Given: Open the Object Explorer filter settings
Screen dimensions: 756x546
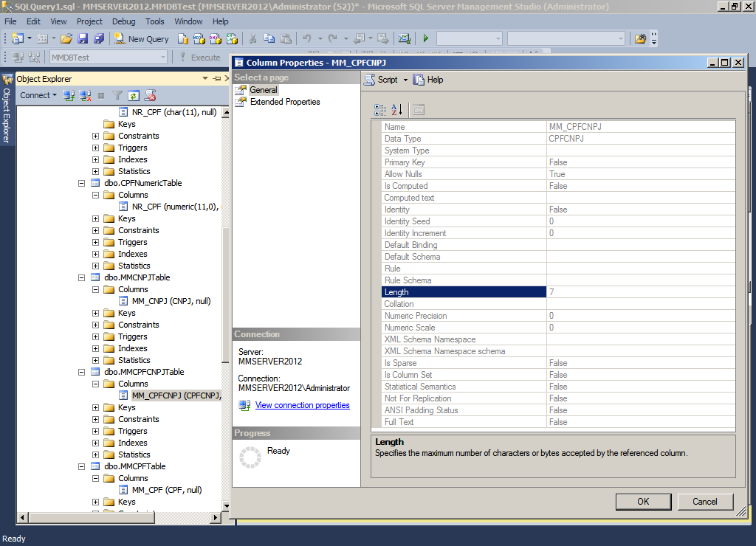Looking at the screenshot, I should [117, 95].
